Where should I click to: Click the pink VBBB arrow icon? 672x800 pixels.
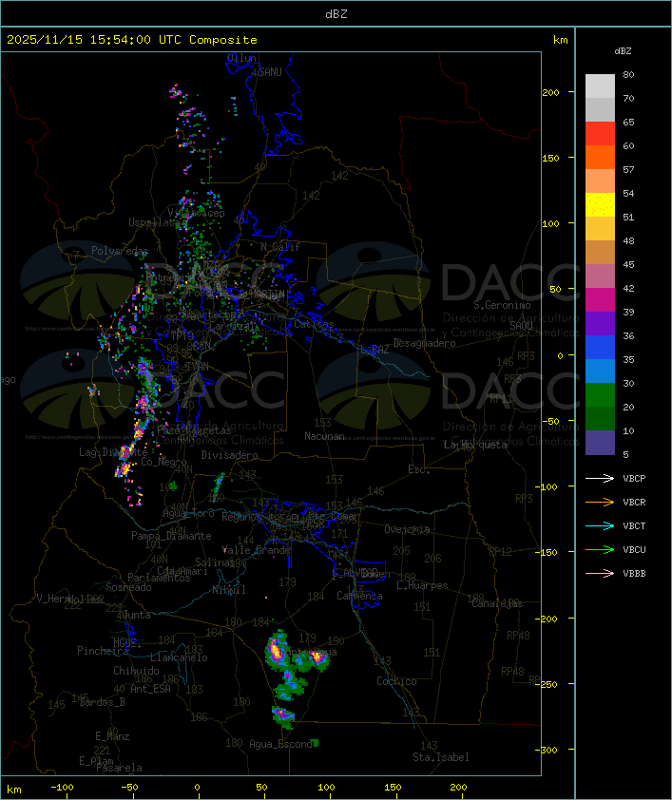600,574
